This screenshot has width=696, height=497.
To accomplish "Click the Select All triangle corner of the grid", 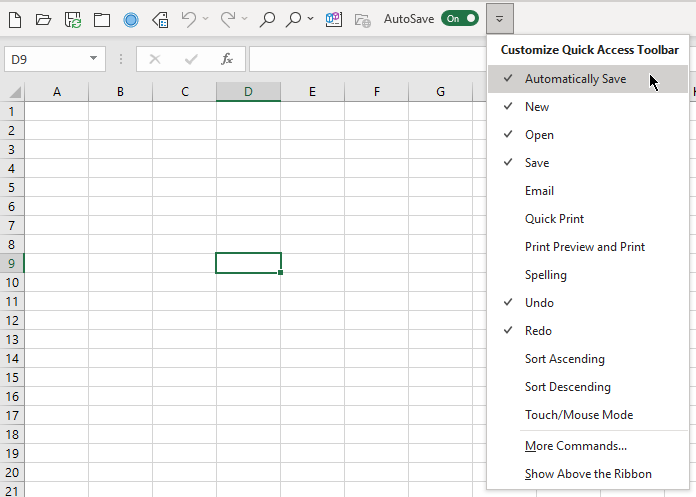I will [15, 92].
